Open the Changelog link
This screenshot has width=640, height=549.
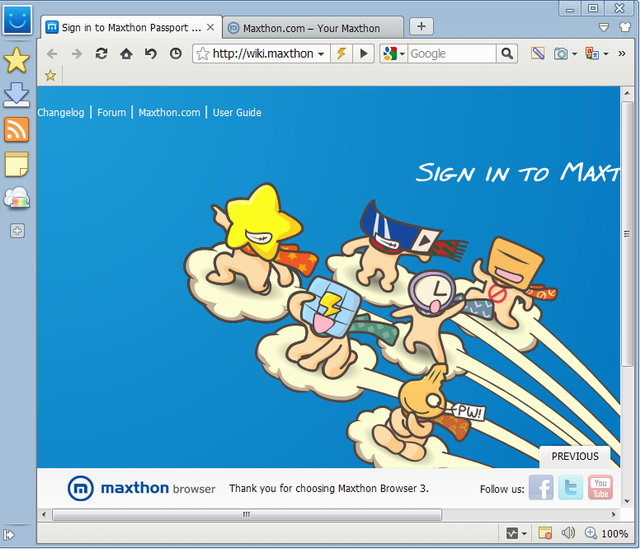point(61,113)
